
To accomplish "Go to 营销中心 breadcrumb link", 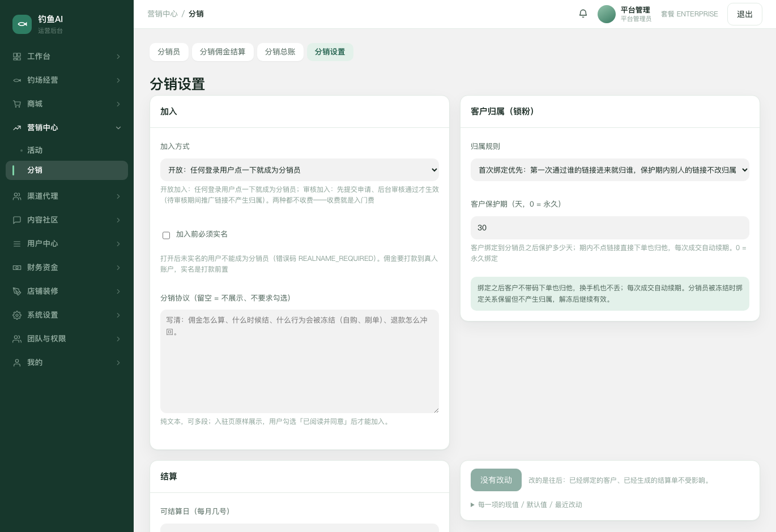I will click(x=163, y=14).
